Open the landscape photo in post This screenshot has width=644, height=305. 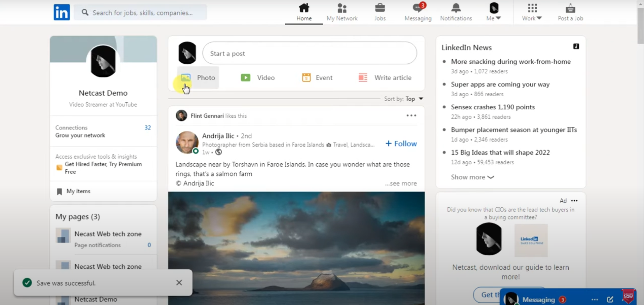tap(296, 248)
